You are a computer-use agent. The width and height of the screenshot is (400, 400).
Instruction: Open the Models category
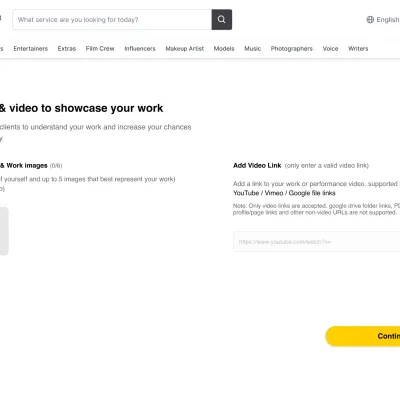[224, 49]
